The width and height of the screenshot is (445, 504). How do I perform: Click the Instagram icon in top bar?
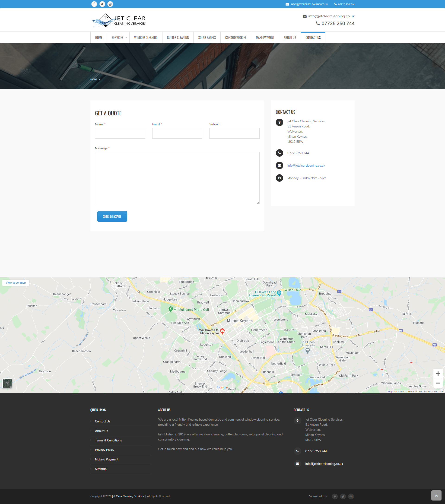(x=110, y=4)
